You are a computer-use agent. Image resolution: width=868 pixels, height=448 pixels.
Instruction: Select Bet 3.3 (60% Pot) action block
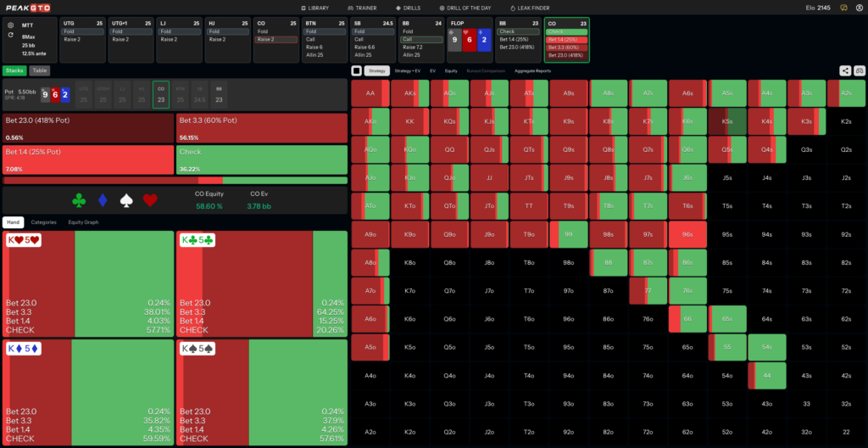(x=262, y=128)
